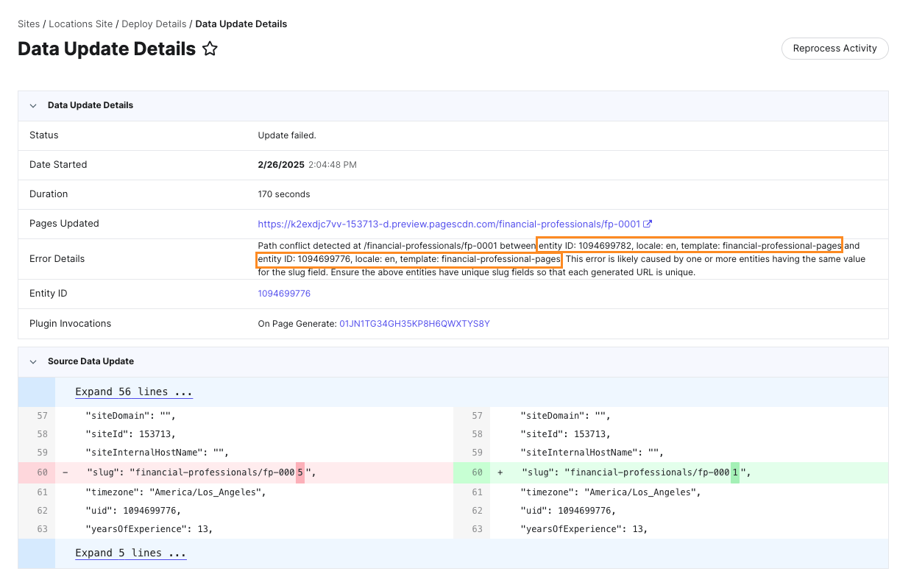Expand 56 hidden lines in diff

134,392
